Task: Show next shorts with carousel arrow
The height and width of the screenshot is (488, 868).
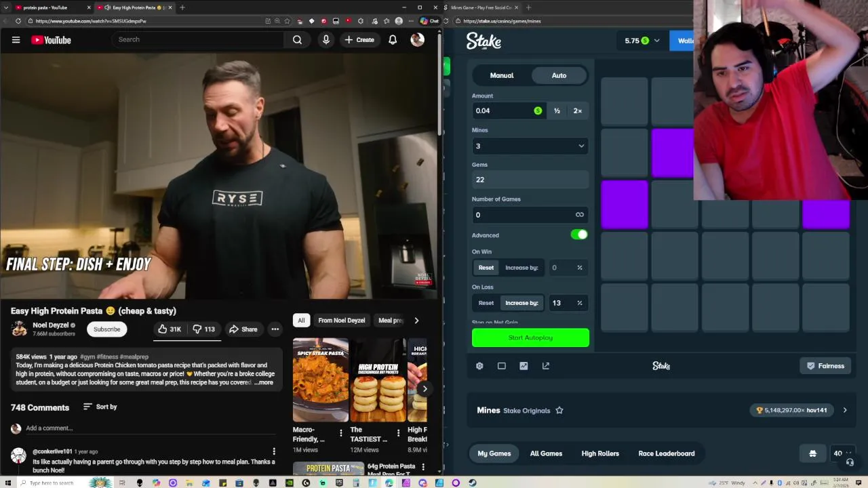Action: pyautogui.click(x=425, y=388)
